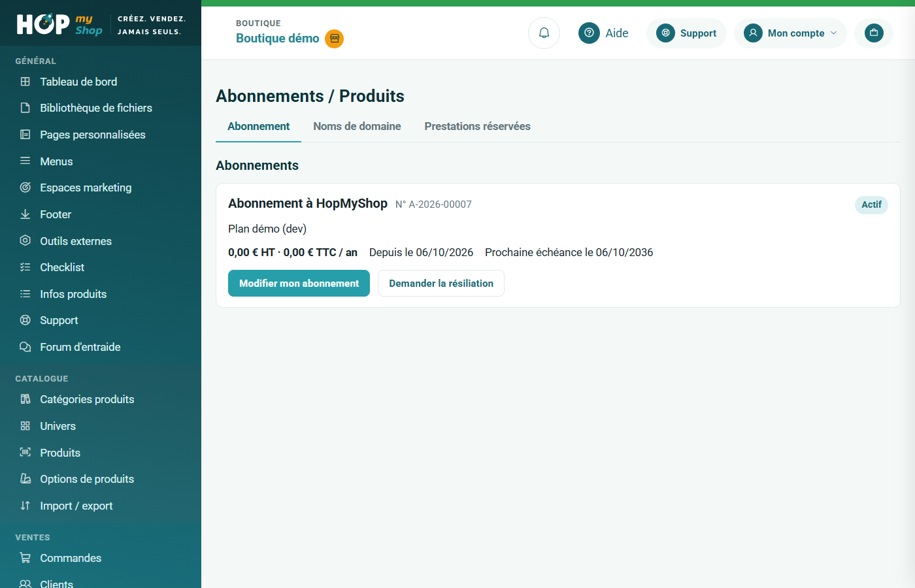This screenshot has width=915, height=588.
Task: Switch to the Abonnement tab
Action: point(258,126)
